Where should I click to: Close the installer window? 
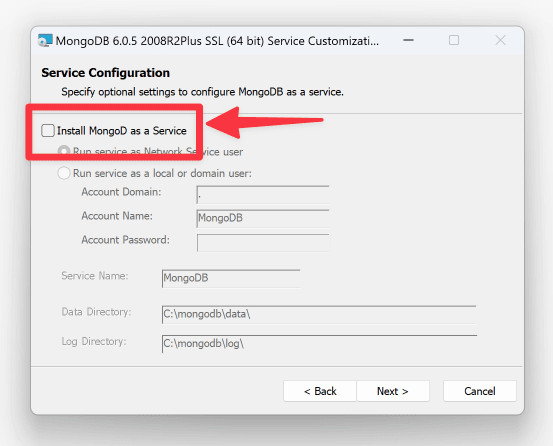[x=500, y=40]
